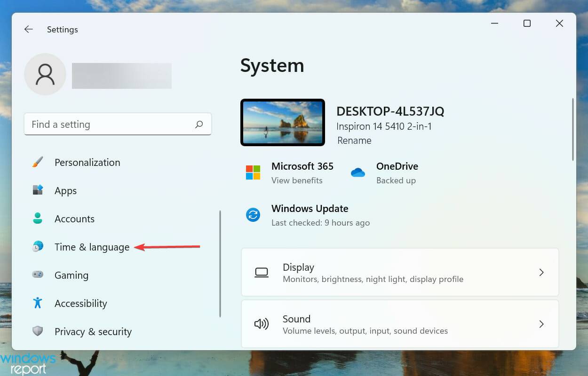Open the OneDrive cloud icon

(x=358, y=172)
